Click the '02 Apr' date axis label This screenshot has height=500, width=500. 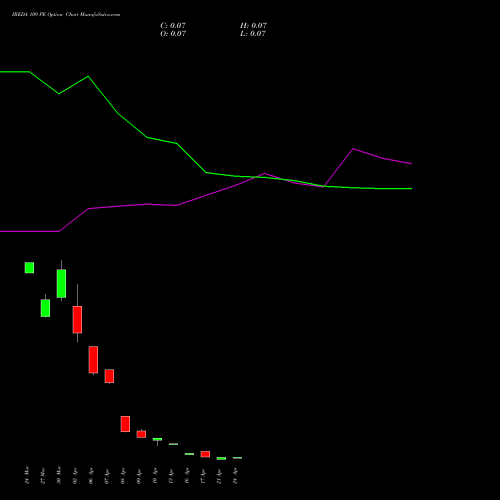point(75,476)
